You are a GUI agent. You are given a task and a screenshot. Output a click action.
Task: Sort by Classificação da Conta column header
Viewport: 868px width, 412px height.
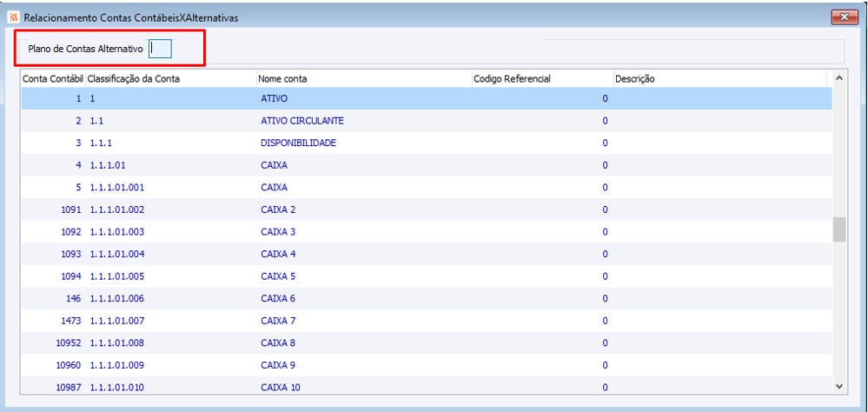point(170,78)
